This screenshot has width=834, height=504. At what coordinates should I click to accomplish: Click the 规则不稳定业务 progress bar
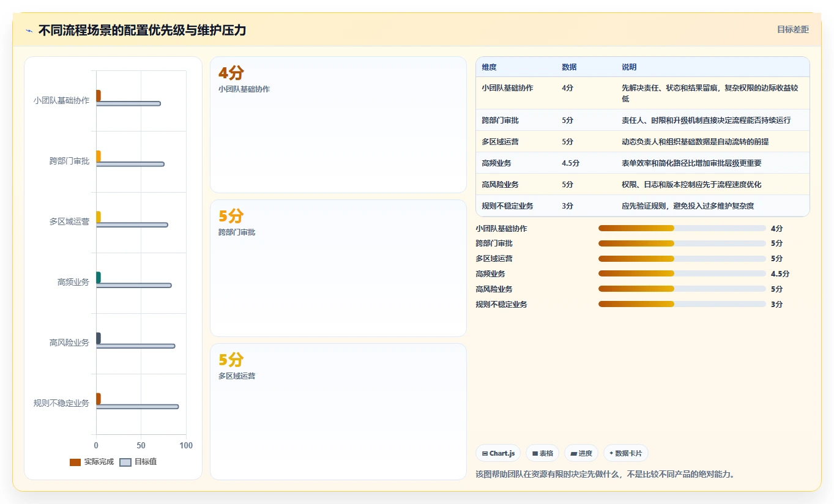tap(682, 304)
